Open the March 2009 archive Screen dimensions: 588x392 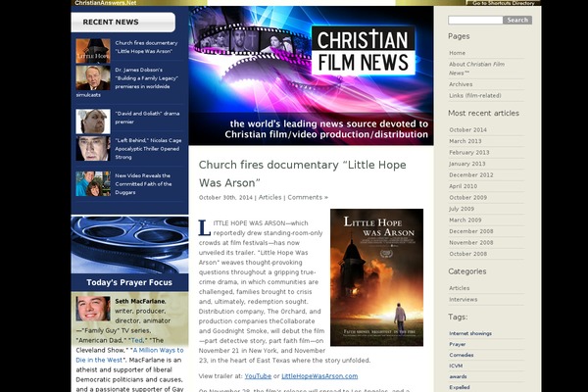(x=465, y=220)
